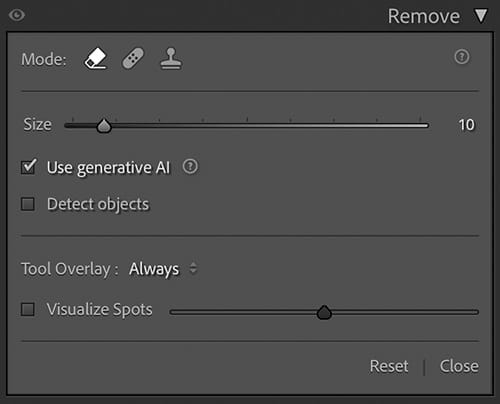
Task: Click the Size label
Action: (x=37, y=124)
